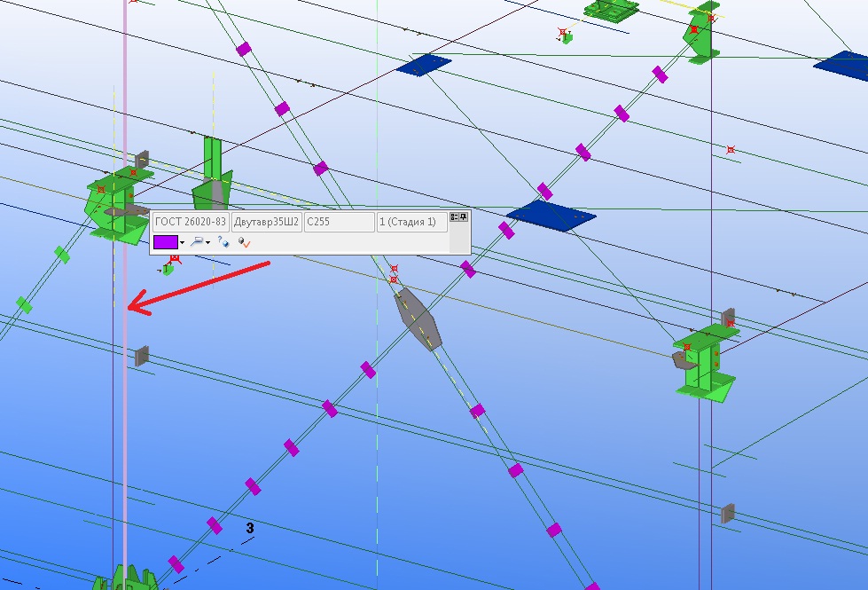
Task: Click the flashlight-style icon in mini toolbar
Action: (x=197, y=241)
